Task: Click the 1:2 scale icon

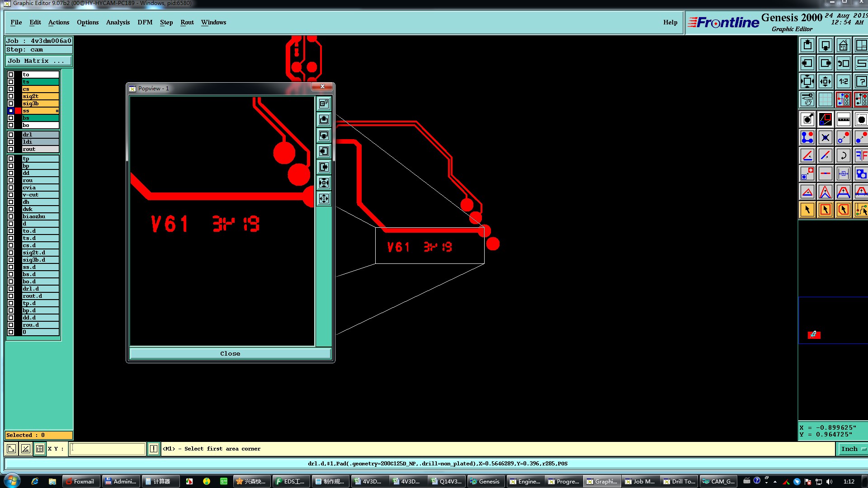Action: click(x=844, y=81)
